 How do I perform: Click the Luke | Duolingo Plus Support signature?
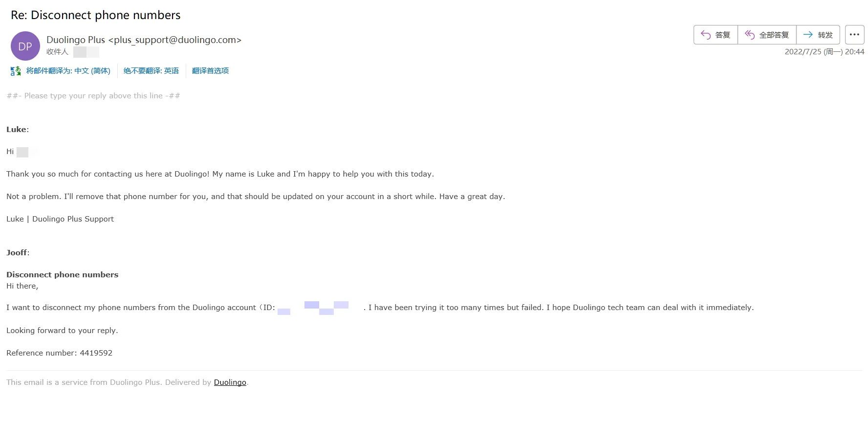[60, 219]
